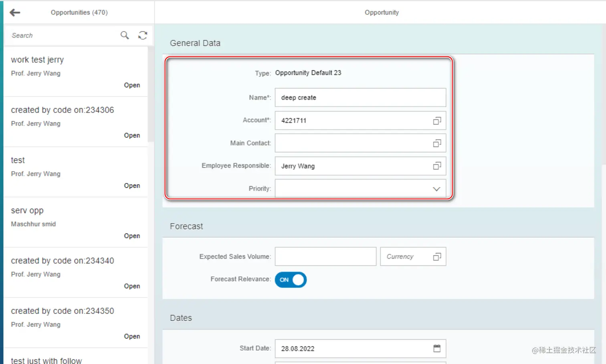Click the opportunities list scrollbar
Screen dimensions: 606x364
151,94
